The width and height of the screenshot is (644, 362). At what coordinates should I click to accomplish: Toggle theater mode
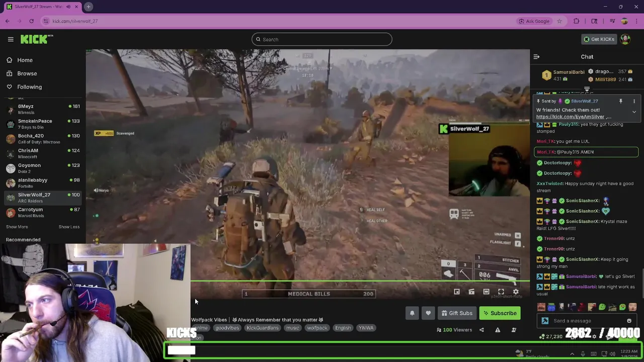point(486,292)
